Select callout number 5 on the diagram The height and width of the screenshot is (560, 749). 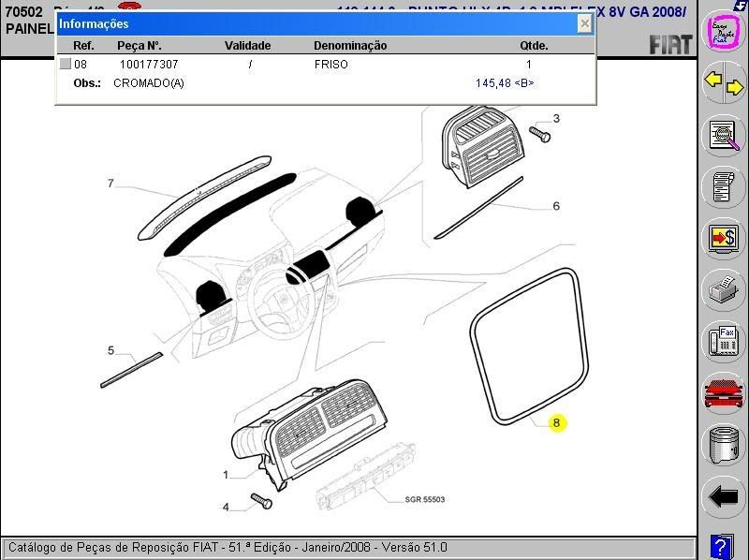(110, 350)
